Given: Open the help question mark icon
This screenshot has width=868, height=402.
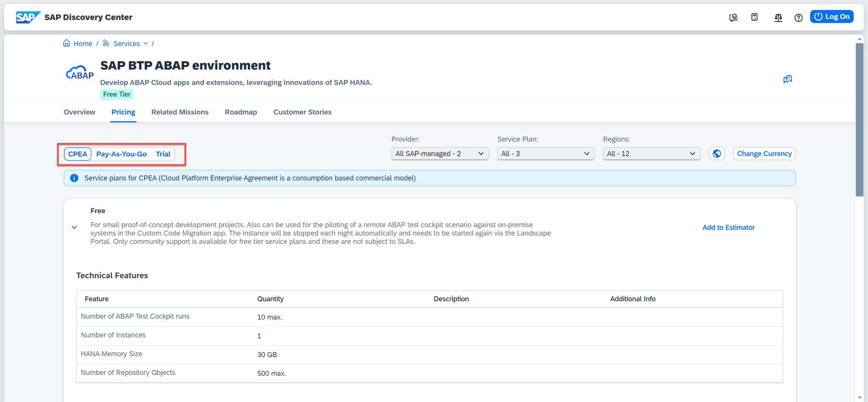Looking at the screenshot, I should 798,18.
